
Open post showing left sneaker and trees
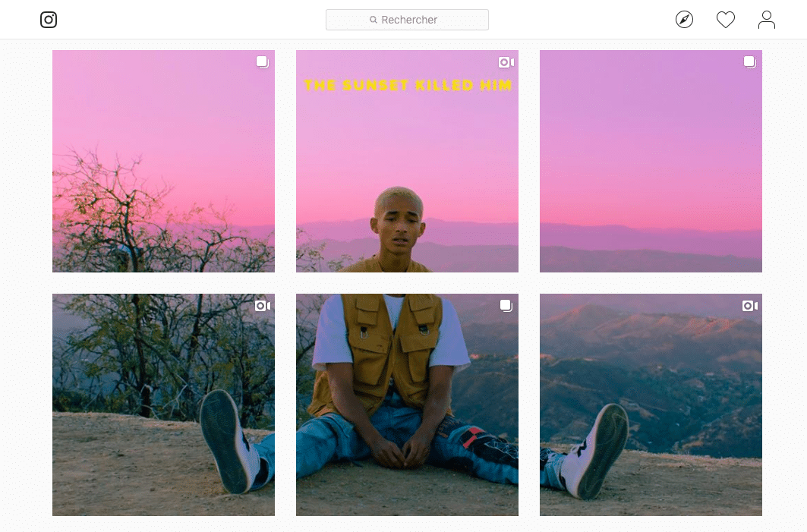[x=164, y=405]
